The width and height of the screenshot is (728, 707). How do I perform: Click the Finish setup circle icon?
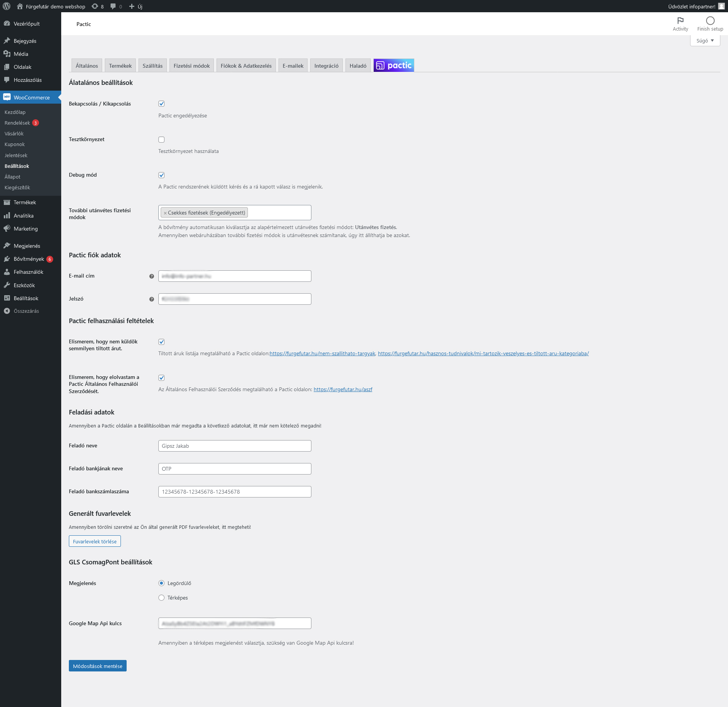[710, 21]
